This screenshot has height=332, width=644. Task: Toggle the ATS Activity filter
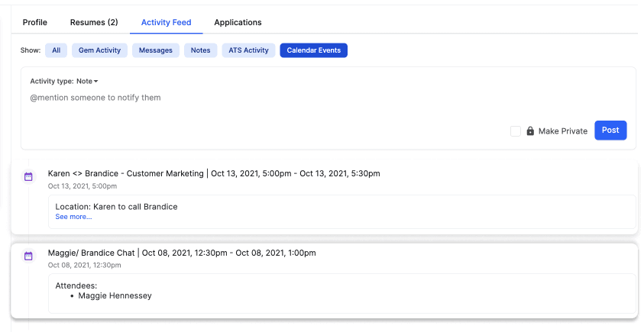[248, 50]
